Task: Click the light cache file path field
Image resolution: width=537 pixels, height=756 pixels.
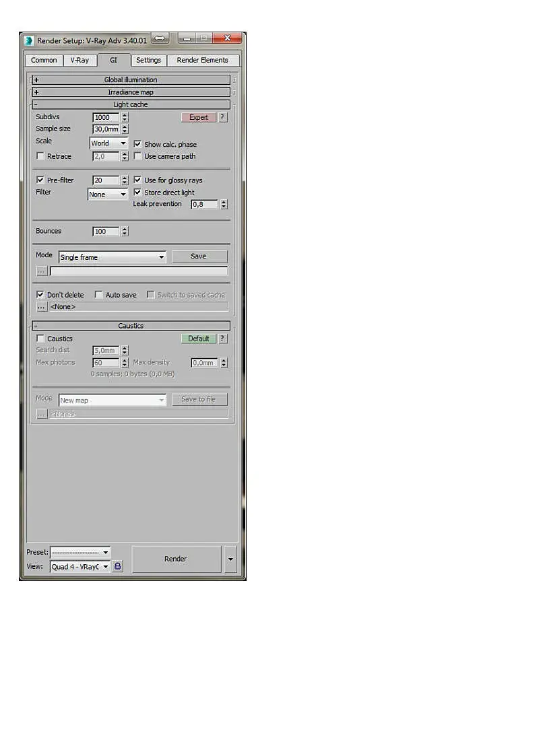Action: (x=139, y=271)
